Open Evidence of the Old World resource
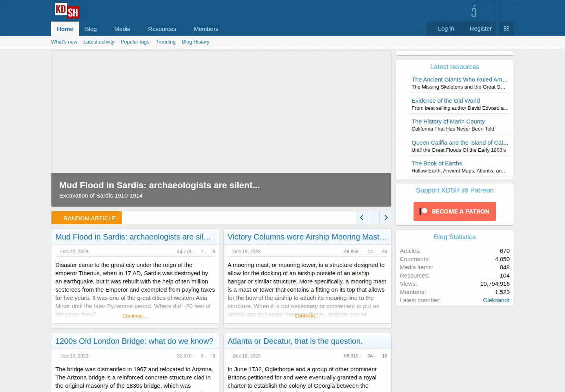Image resolution: width=565 pixels, height=392 pixels. point(446,101)
